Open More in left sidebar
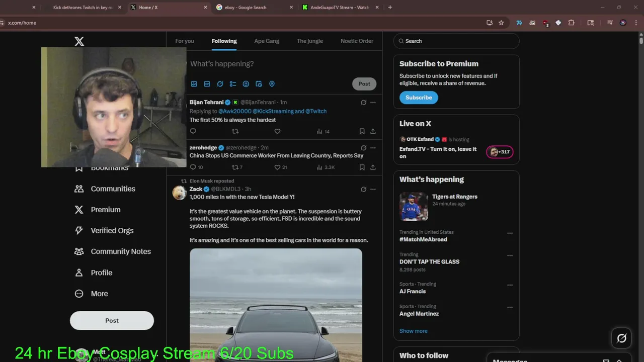The width and height of the screenshot is (644, 362). [92, 294]
